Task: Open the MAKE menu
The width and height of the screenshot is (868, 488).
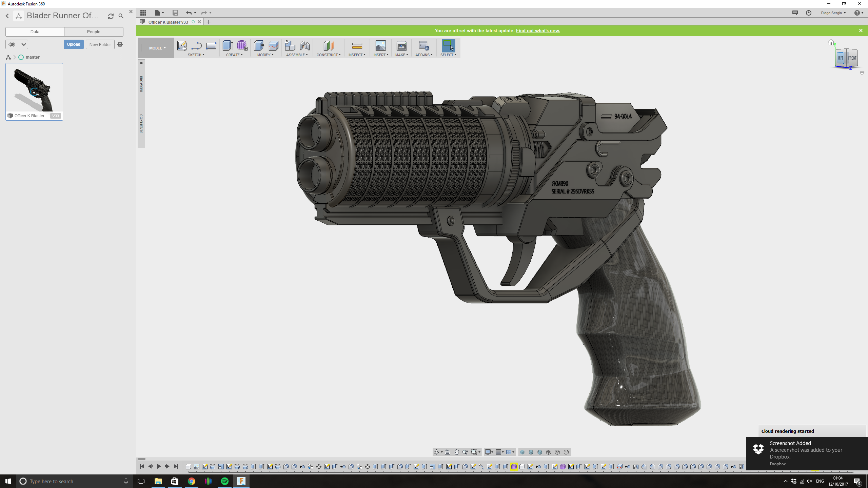Action: click(401, 55)
